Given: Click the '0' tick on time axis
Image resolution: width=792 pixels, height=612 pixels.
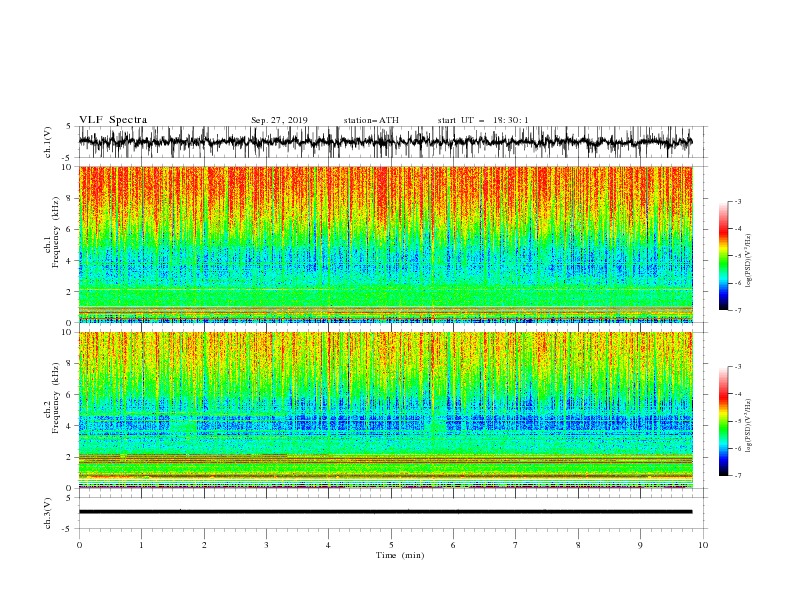Looking at the screenshot, I should point(79,545).
